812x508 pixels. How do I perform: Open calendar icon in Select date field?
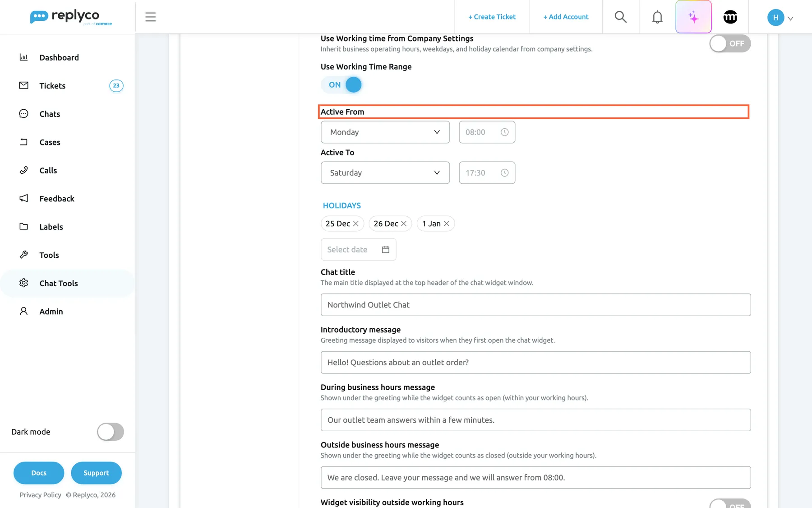click(385, 249)
